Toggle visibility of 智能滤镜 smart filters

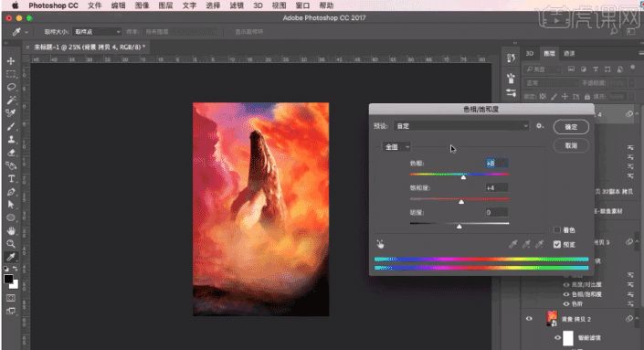click(557, 338)
